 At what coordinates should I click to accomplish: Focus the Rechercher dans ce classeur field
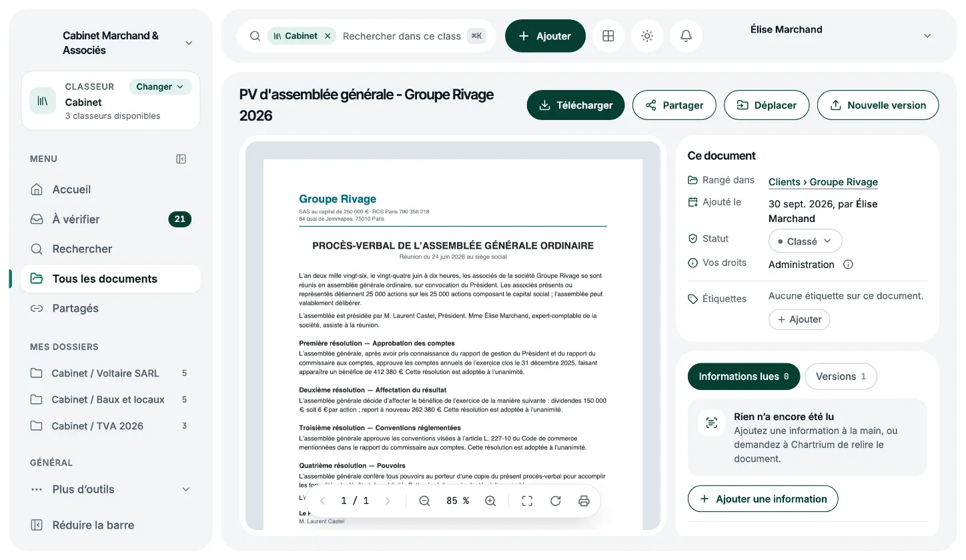click(x=402, y=36)
